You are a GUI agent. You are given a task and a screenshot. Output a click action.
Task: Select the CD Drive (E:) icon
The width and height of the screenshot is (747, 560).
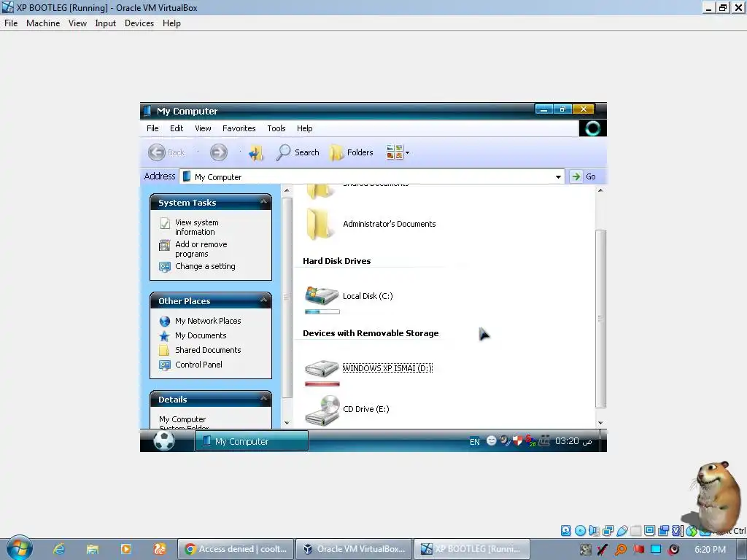pyautogui.click(x=322, y=410)
